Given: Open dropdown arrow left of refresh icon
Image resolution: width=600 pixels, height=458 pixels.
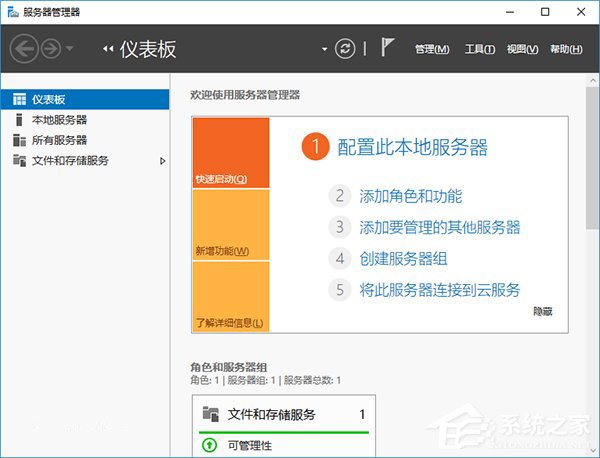Looking at the screenshot, I should pos(324,49).
